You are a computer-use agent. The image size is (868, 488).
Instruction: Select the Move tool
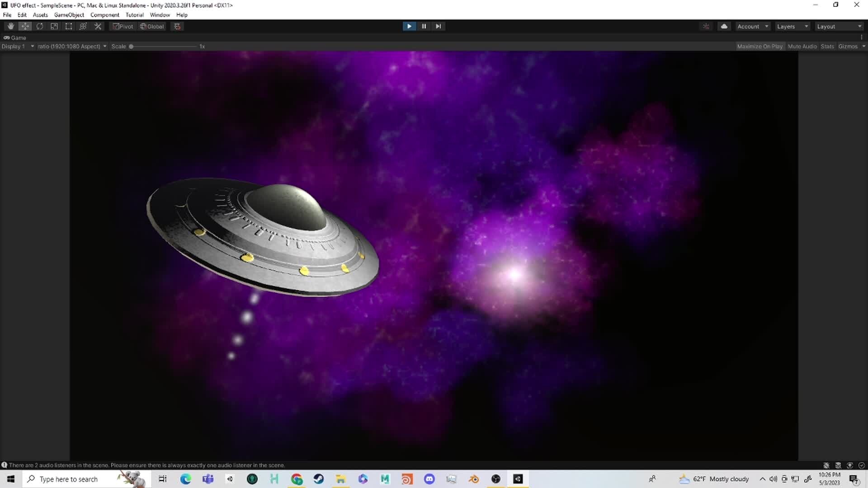(25, 26)
